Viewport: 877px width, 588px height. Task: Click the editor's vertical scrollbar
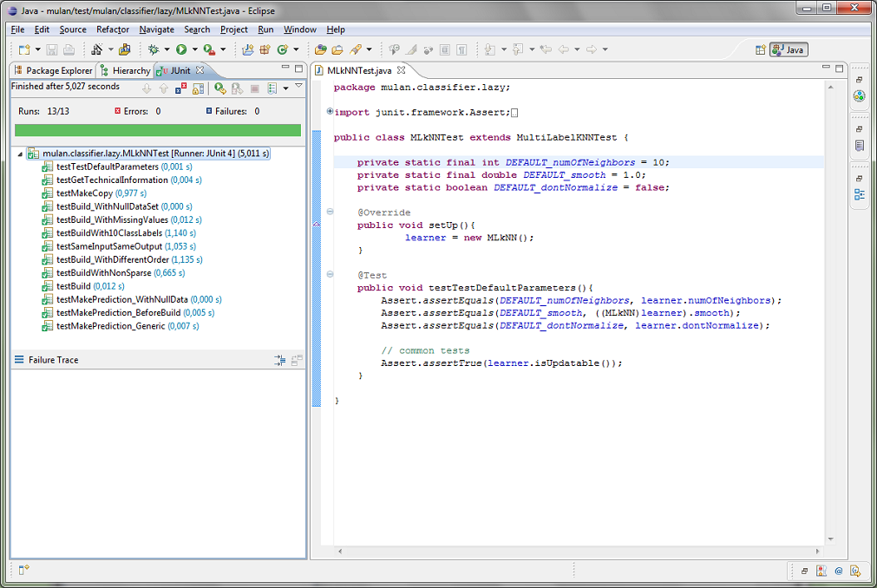[x=830, y=312]
